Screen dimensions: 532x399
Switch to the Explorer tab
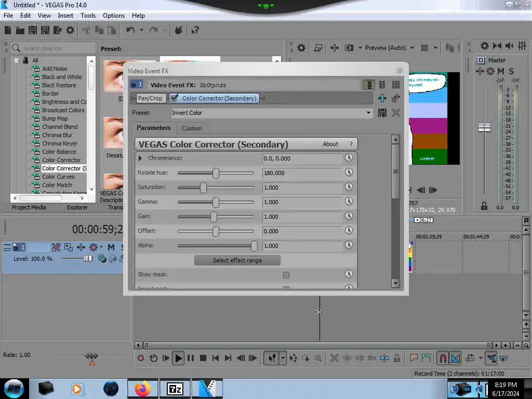pyautogui.click(x=77, y=207)
